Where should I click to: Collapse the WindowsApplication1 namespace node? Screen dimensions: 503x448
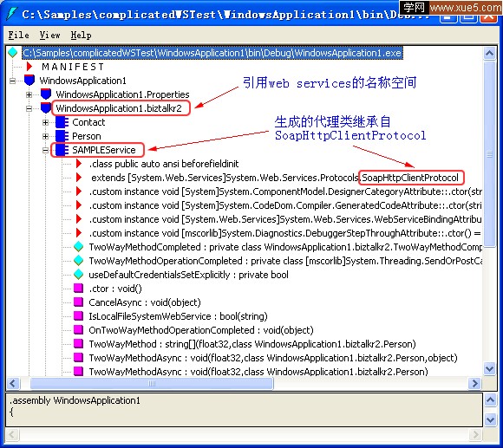pyautogui.click(x=12, y=81)
